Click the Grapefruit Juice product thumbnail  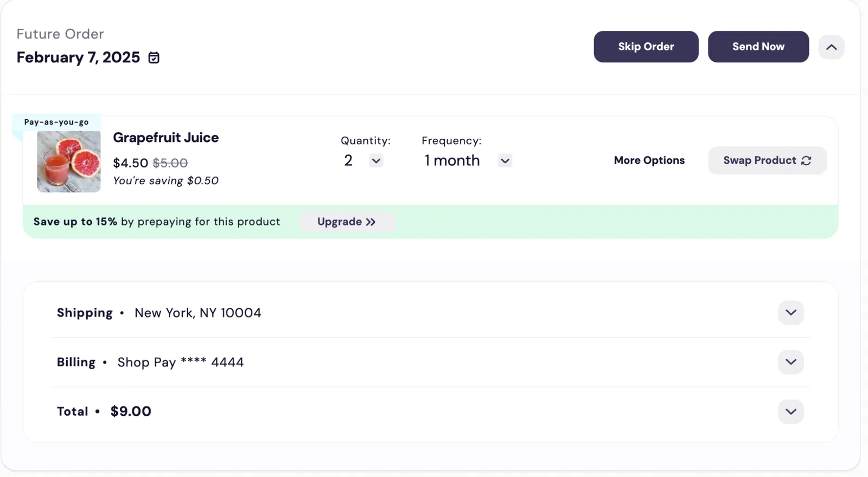click(69, 162)
